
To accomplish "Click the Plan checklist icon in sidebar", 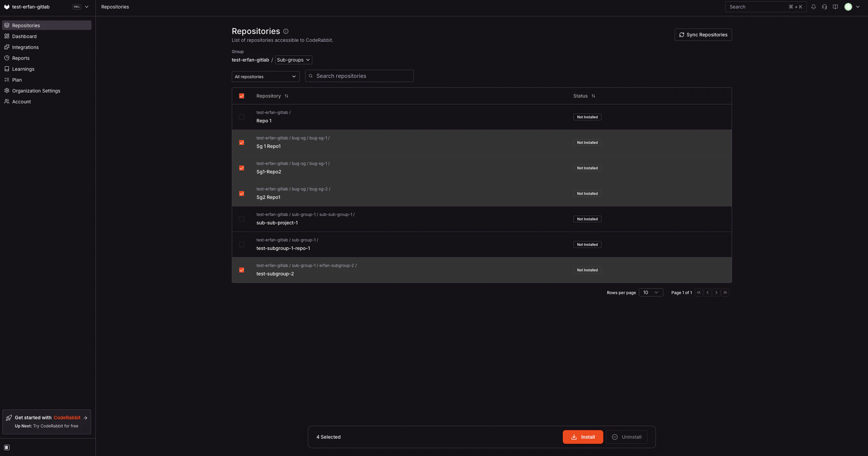I will coord(7,80).
